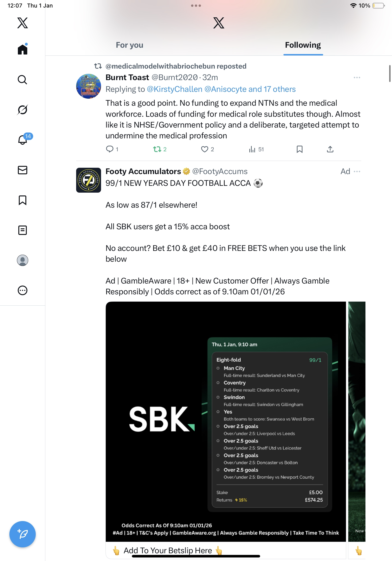
Task: Open Notifications bell with 14 badge
Action: point(23,140)
